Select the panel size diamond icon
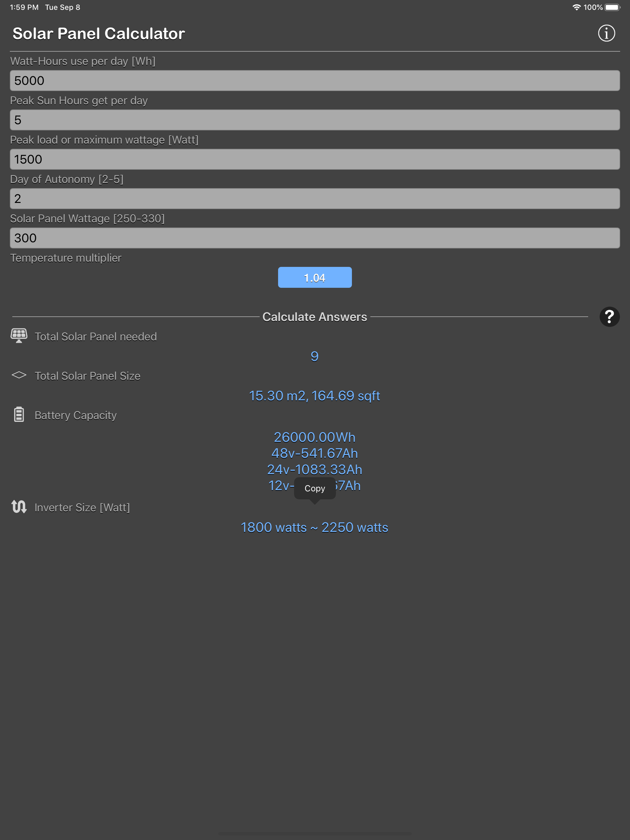This screenshot has width=630, height=840. tap(19, 375)
